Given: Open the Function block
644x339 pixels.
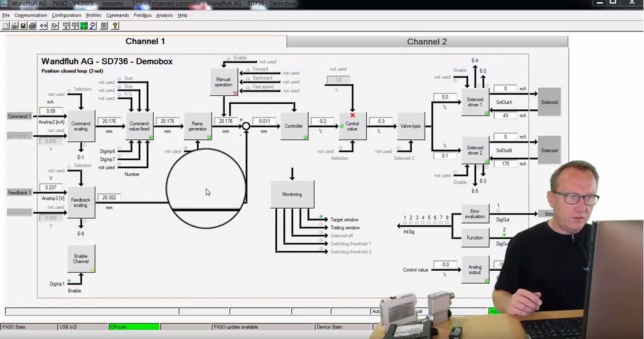Looking at the screenshot, I should 475,238.
